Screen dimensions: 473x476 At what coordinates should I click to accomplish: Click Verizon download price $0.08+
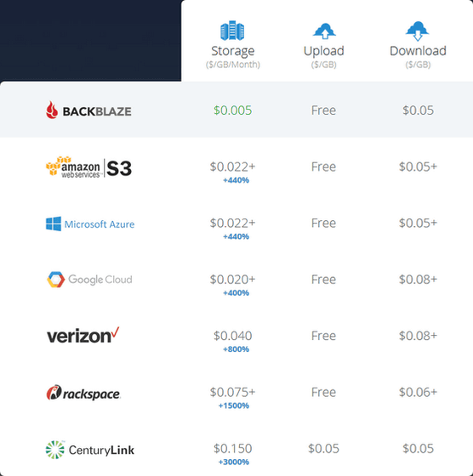coord(418,336)
